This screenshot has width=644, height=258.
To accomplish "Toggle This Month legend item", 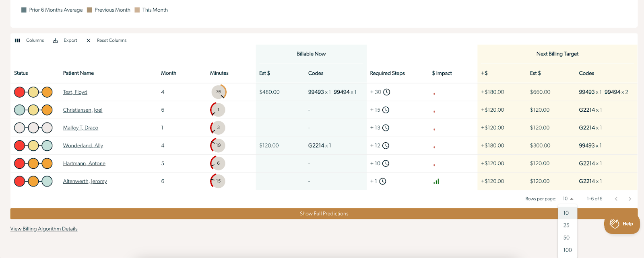I will [x=151, y=10].
